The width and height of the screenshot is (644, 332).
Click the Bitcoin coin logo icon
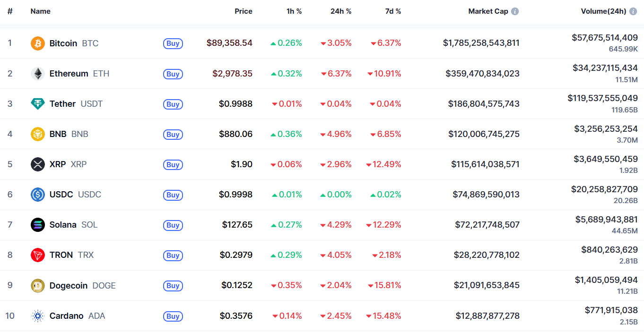click(x=38, y=43)
